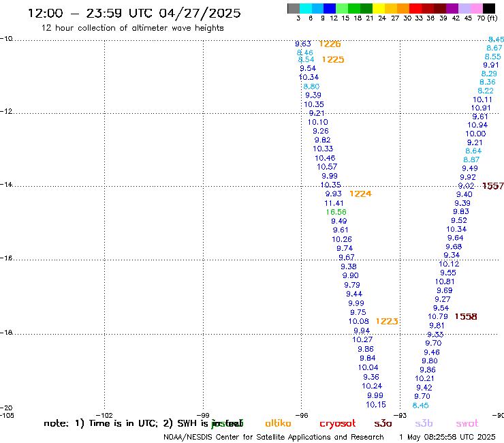This screenshot has height=443, width=504.
Task: Click the 10.10 wave height reading
Action: [x=318, y=122]
